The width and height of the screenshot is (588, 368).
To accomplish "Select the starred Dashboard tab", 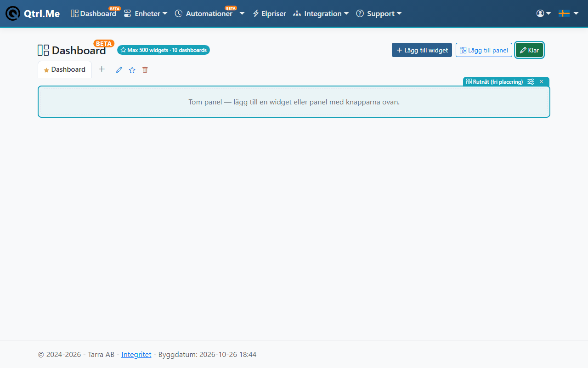I will point(65,69).
